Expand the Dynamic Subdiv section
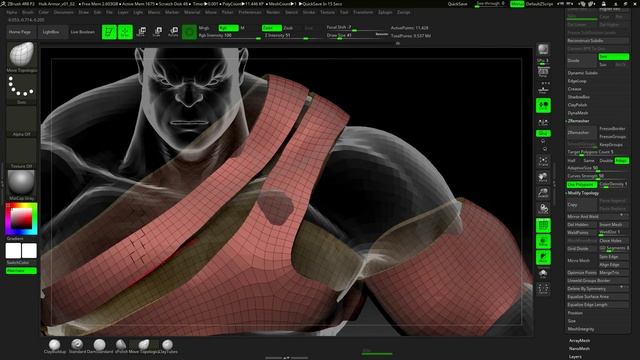 [582, 73]
